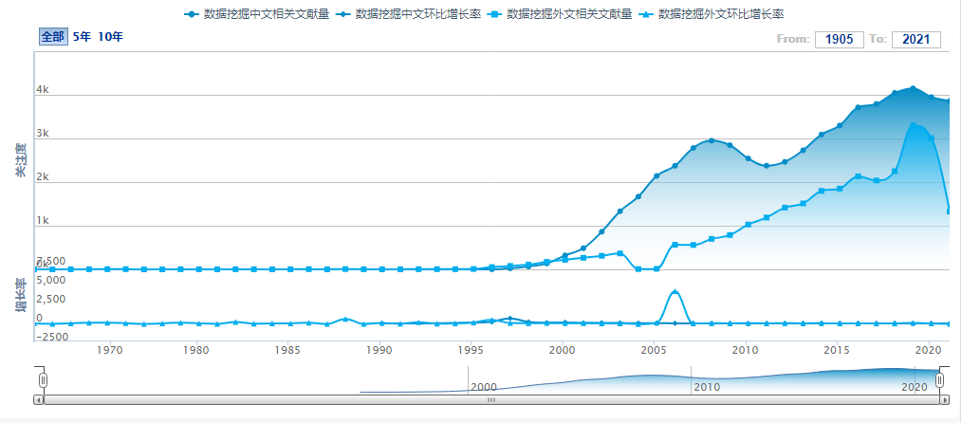Viewport: 980px width, 423px height.
Task: Click the 关注度 axis title
Action: click(x=21, y=160)
